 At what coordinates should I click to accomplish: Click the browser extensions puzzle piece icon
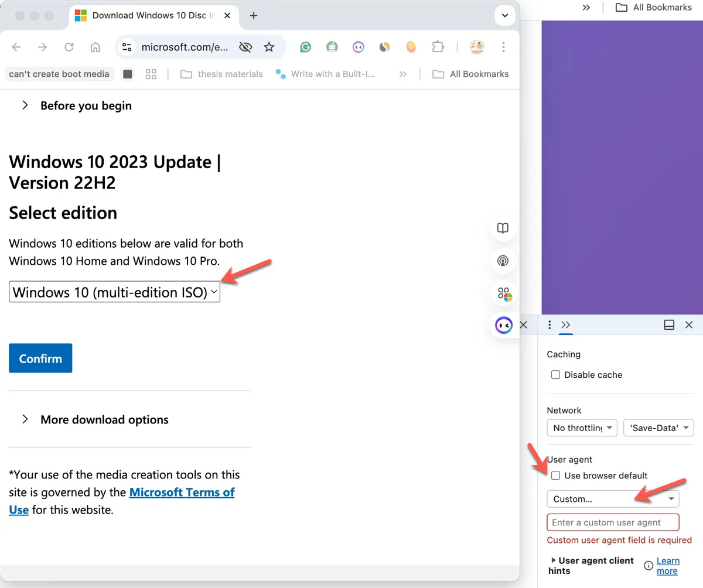pos(438,47)
